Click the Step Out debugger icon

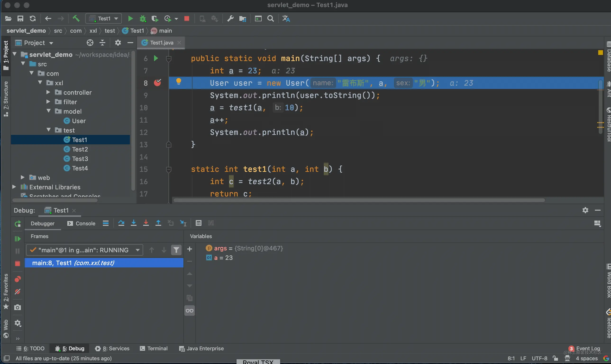158,223
